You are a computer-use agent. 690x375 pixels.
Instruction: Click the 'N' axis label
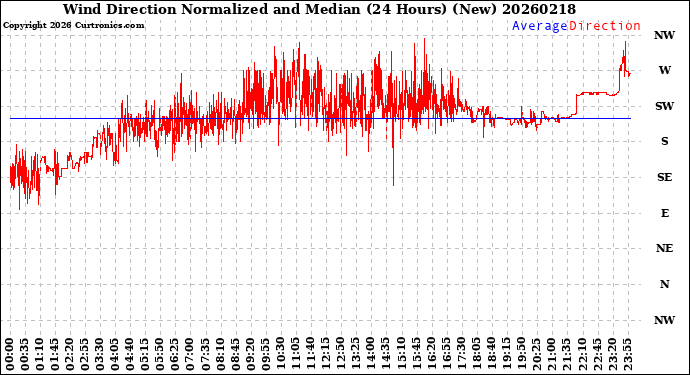[664, 284]
